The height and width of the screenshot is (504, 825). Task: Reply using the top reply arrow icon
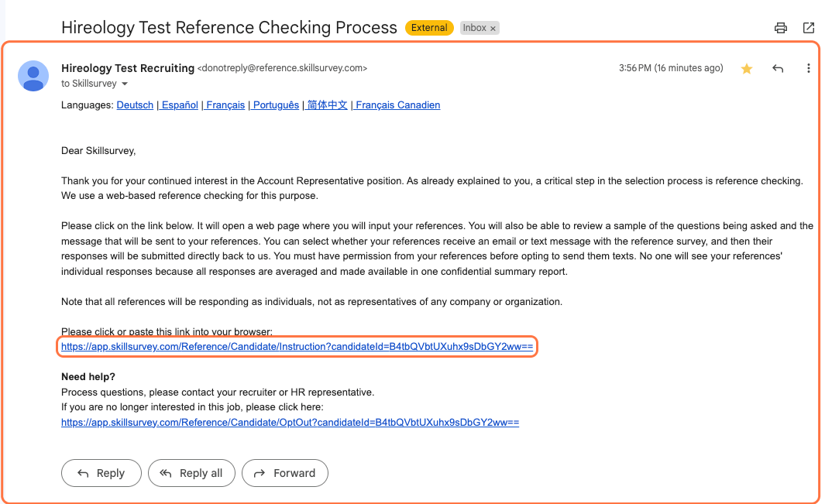778,68
